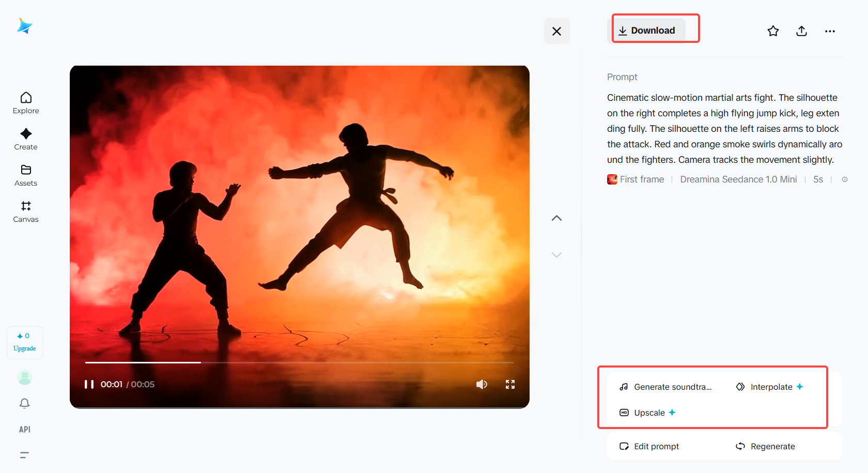Navigate to next video using the down chevron

[556, 254]
